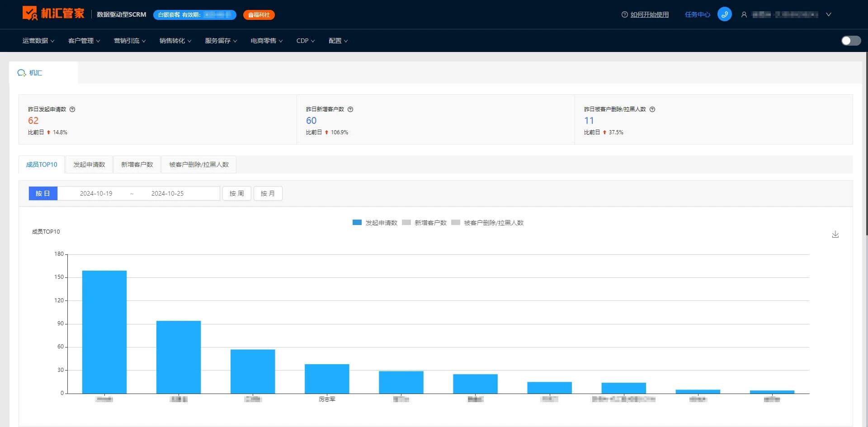Click the 成员TOP10 chart title

(x=46, y=232)
